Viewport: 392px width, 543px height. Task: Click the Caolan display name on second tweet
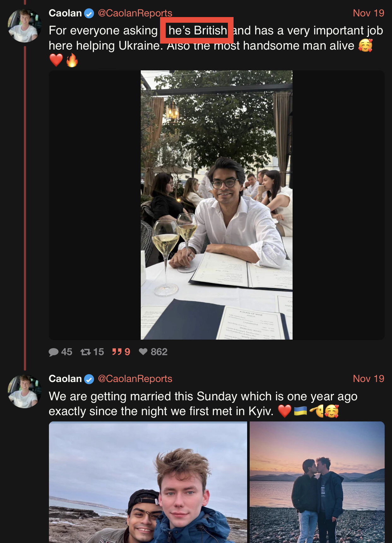point(65,379)
